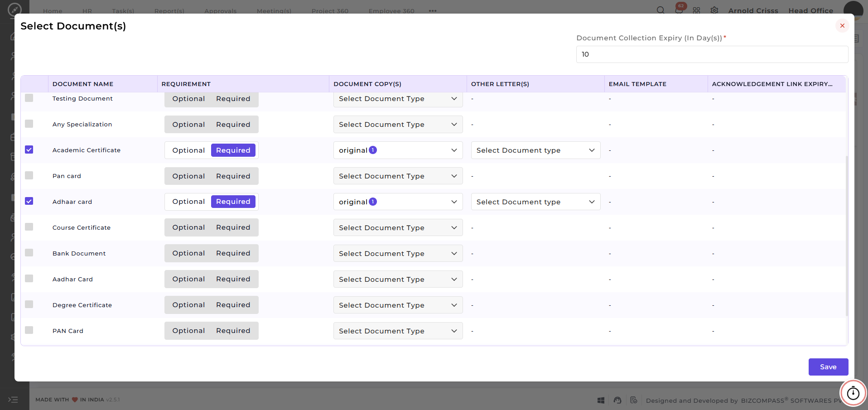The width and height of the screenshot is (868, 410).
Task: Select Required for Degree Certificate
Action: [x=233, y=305]
